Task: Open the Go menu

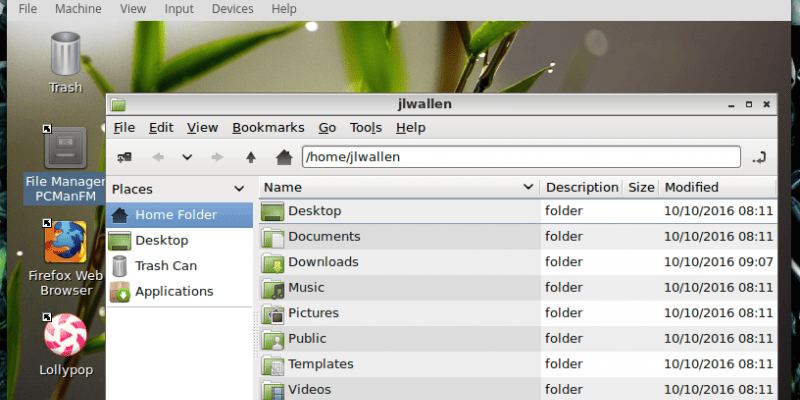Action: pos(327,128)
